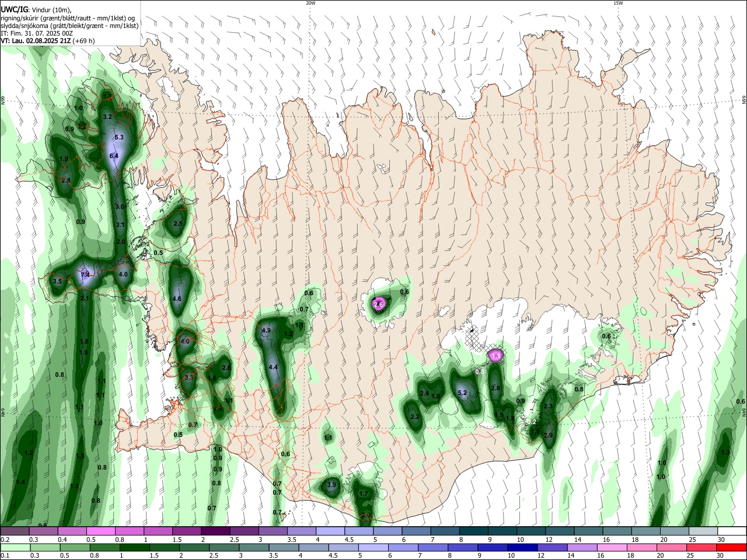
Task: Select the 3.5 value on the west edge
Action: [57, 281]
